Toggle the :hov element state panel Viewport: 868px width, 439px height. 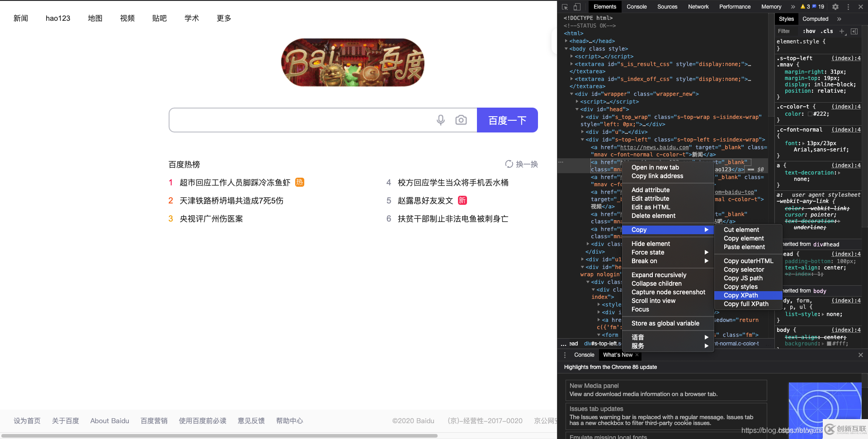809,31
